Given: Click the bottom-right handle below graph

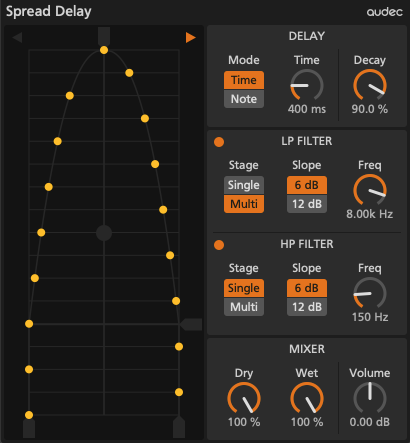Looking at the screenshot, I should click(x=179, y=427).
